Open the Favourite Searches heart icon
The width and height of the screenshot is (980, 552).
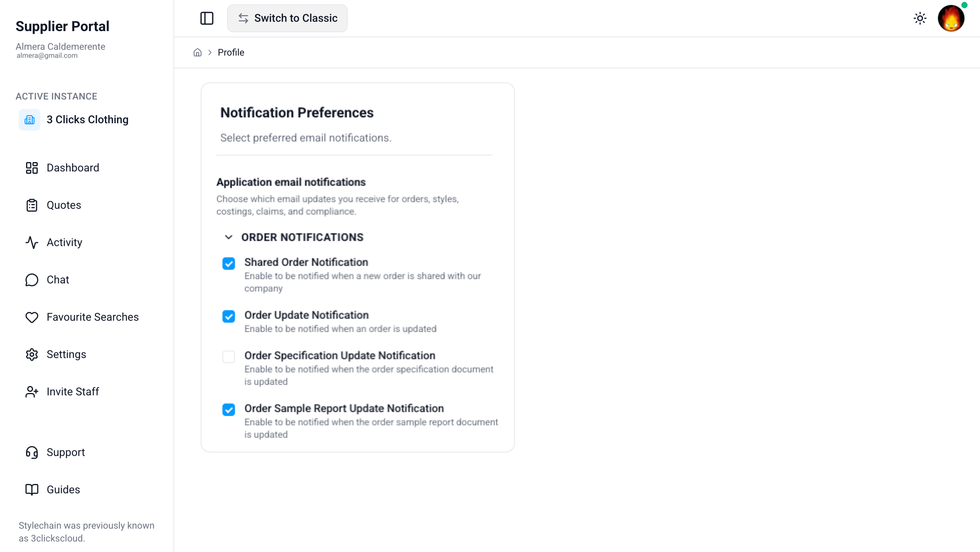point(32,317)
